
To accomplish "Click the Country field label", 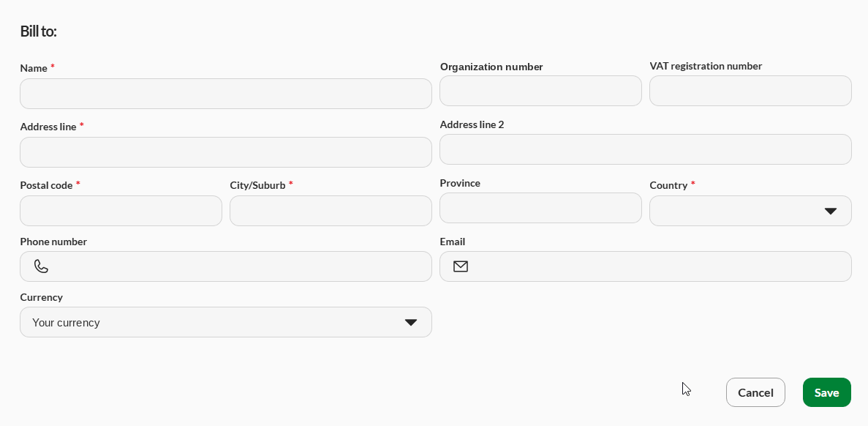I will [668, 185].
